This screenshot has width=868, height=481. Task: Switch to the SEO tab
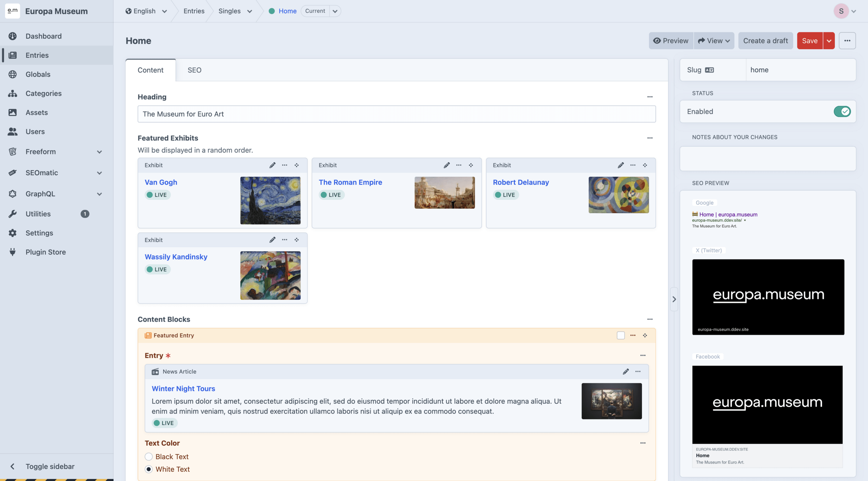pos(194,70)
